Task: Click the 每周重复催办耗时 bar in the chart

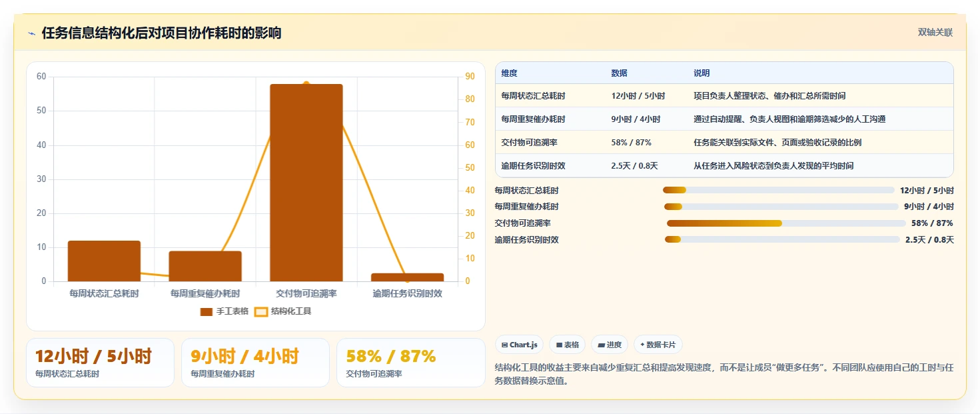Action: point(205,266)
